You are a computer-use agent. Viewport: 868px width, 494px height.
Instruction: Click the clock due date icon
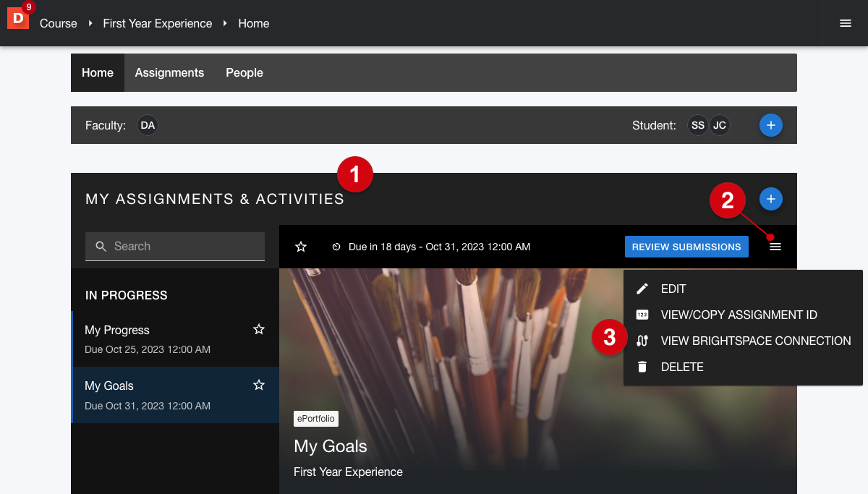(336, 247)
